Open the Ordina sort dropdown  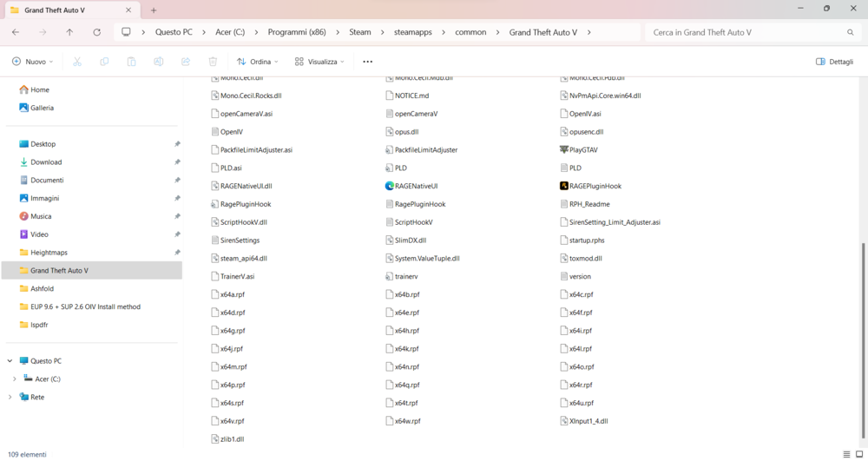(258, 62)
